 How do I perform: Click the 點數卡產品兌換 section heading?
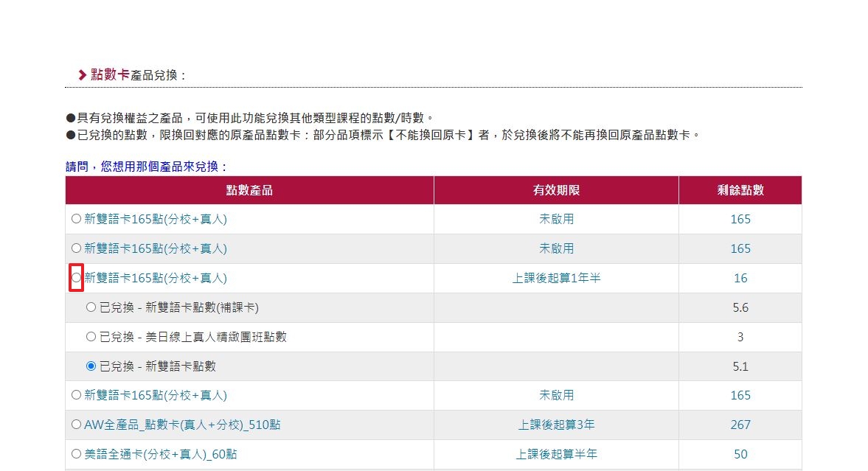(x=139, y=74)
